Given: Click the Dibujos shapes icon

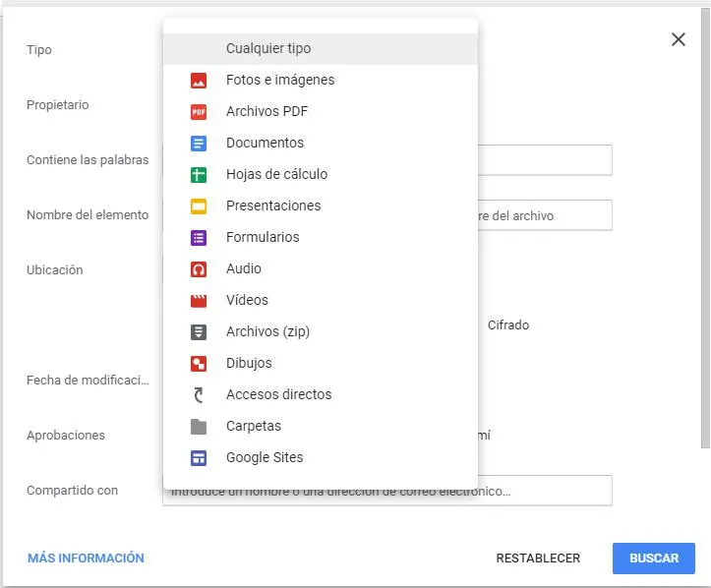Looking at the screenshot, I should tap(199, 363).
